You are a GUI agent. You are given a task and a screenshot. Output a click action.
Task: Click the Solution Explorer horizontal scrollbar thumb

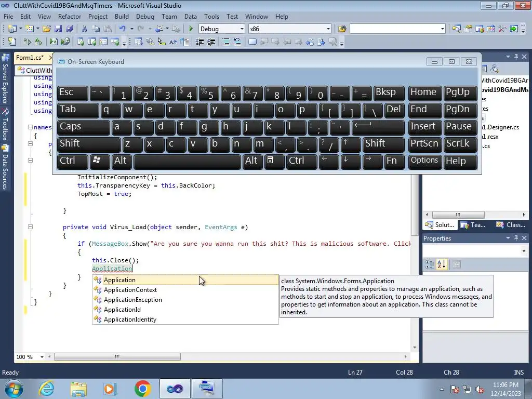(458, 215)
